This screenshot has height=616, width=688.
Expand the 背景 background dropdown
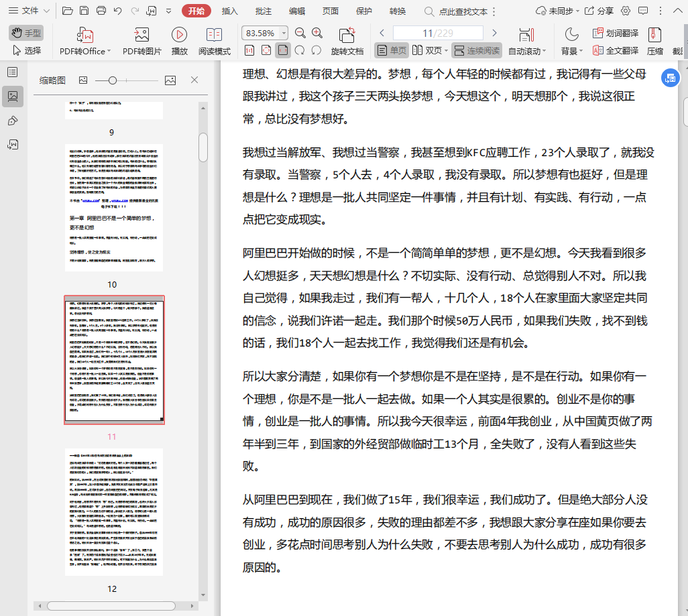(x=571, y=51)
